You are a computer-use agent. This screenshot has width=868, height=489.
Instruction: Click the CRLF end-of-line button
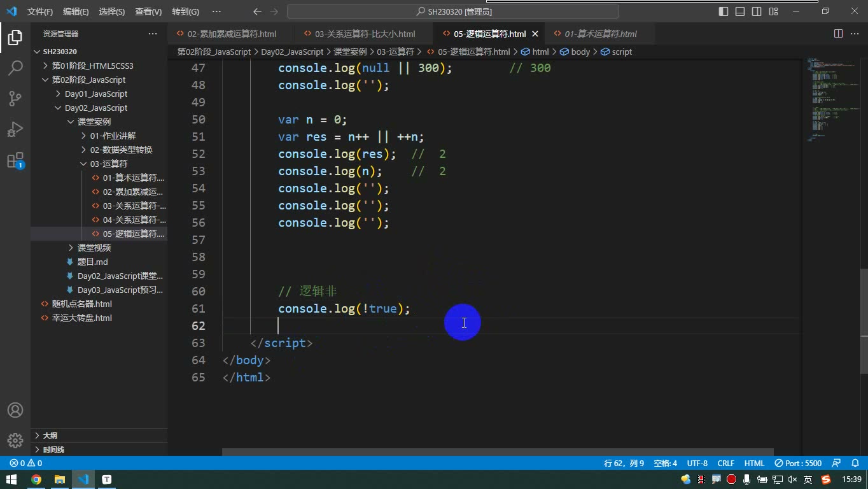(725, 464)
